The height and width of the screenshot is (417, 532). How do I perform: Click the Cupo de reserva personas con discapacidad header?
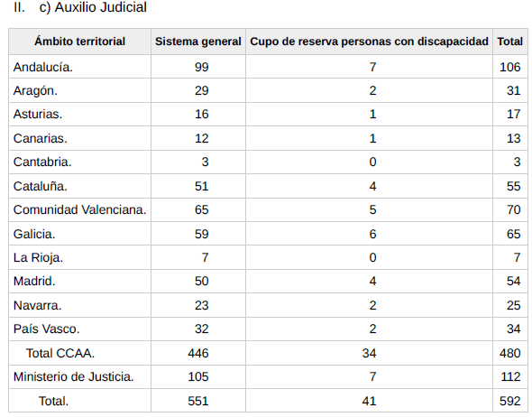point(369,42)
